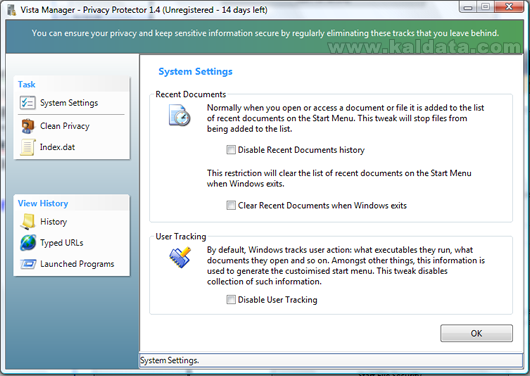Maximize the Privacy Protector window

485,7
